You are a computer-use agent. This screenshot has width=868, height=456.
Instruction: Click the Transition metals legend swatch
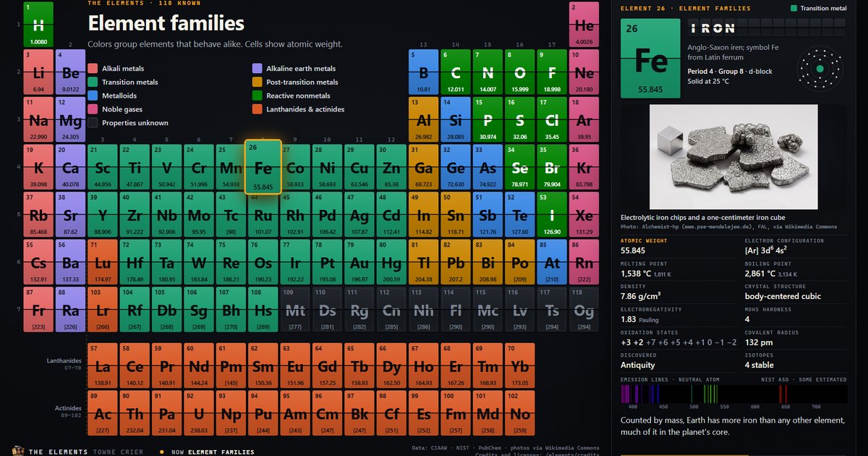93,83
